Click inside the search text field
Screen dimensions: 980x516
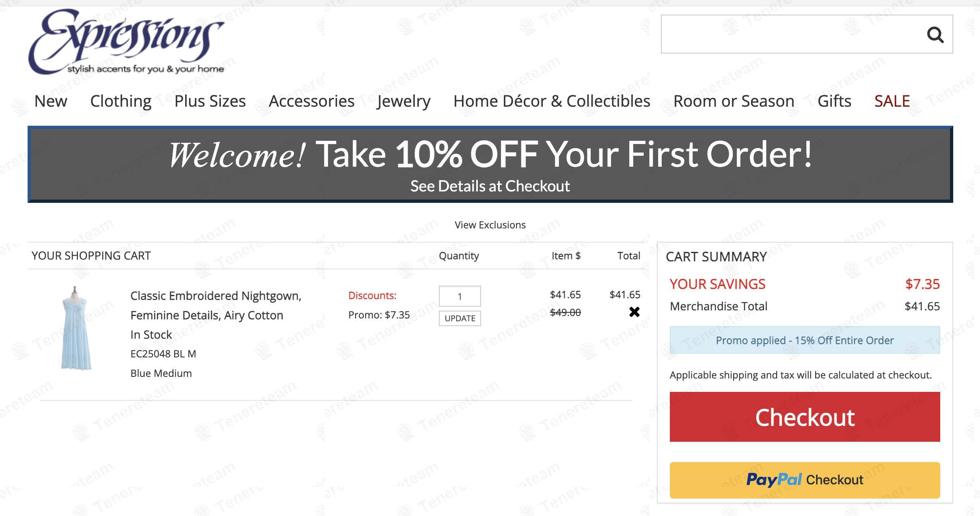(788, 34)
